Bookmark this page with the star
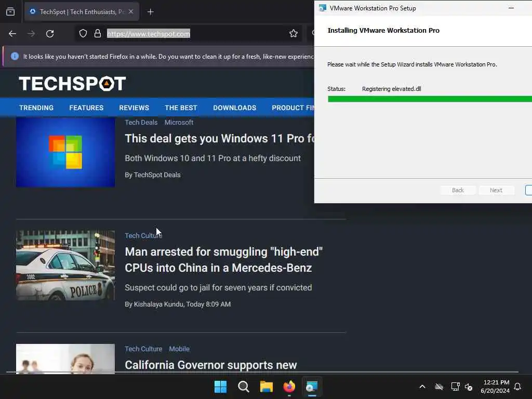 (294, 34)
